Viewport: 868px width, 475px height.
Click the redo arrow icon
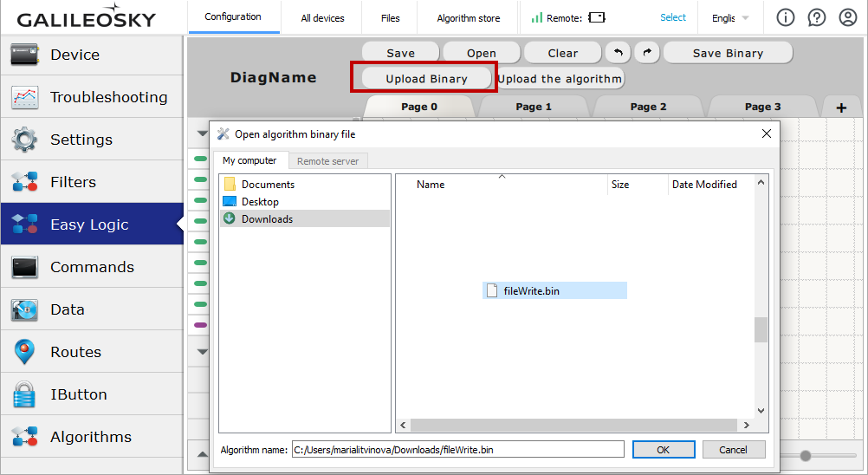pos(646,53)
